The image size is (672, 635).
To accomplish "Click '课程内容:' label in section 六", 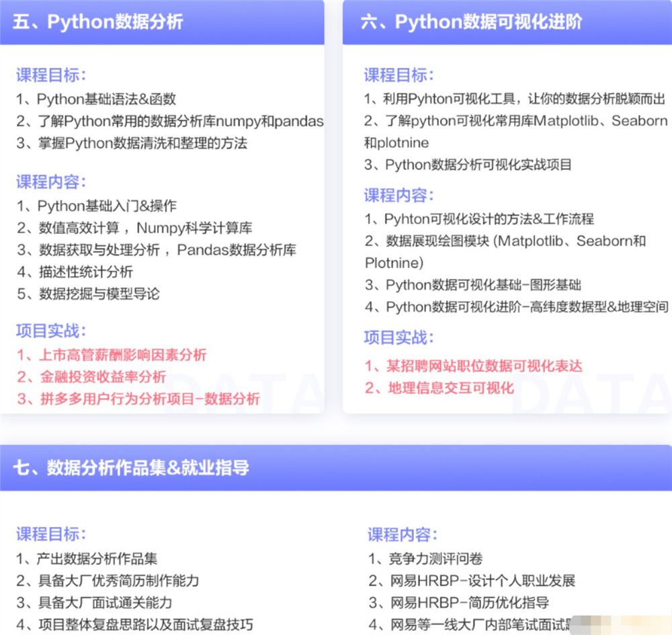I will tap(399, 196).
